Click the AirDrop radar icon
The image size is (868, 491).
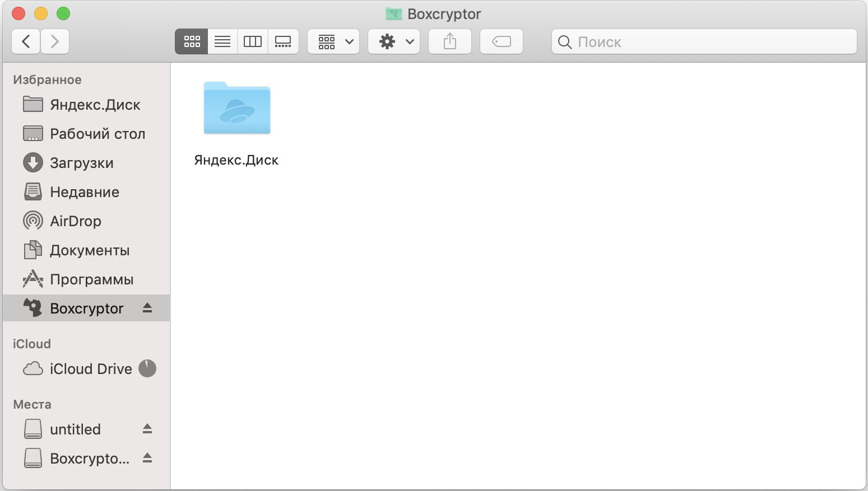33,221
